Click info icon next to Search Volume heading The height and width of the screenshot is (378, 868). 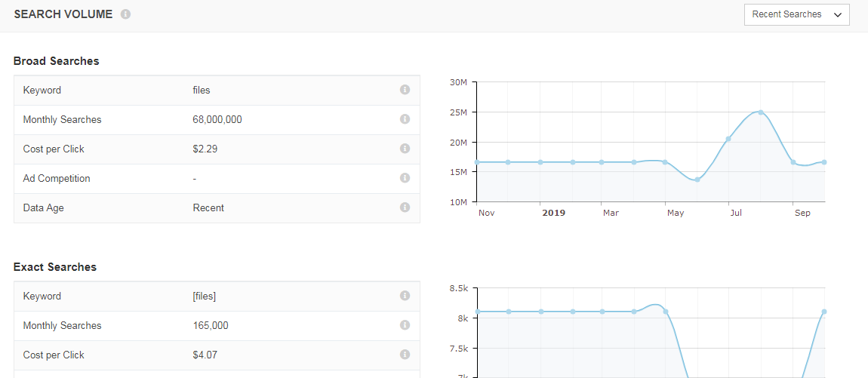click(x=125, y=14)
